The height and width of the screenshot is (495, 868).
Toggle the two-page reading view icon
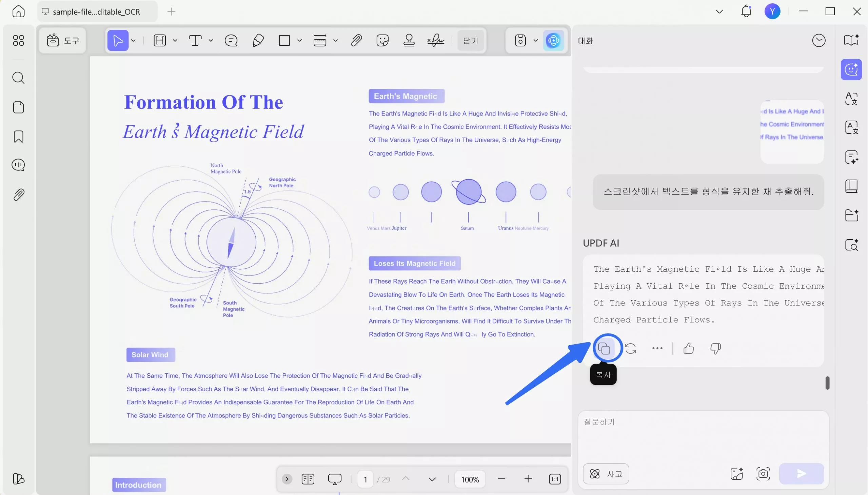308,479
